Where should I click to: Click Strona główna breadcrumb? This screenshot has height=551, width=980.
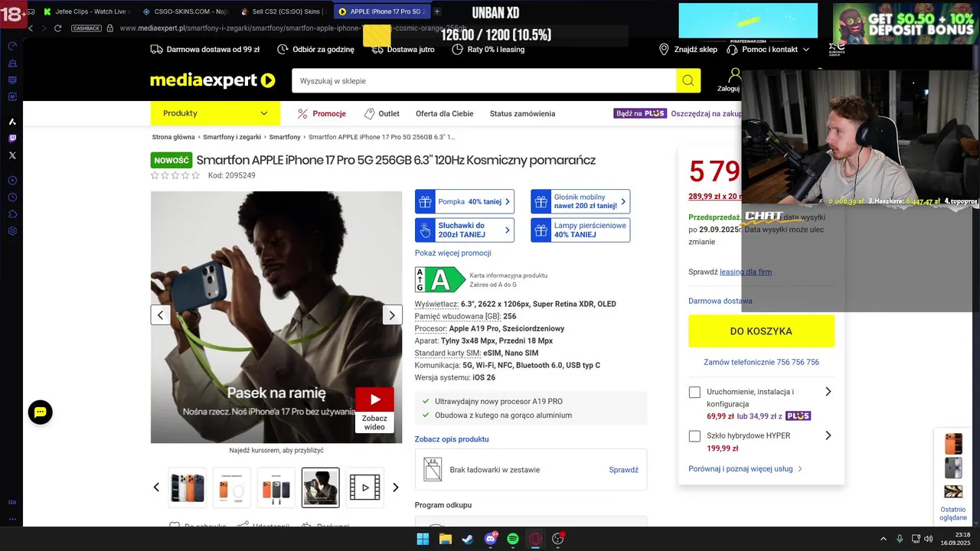(173, 137)
